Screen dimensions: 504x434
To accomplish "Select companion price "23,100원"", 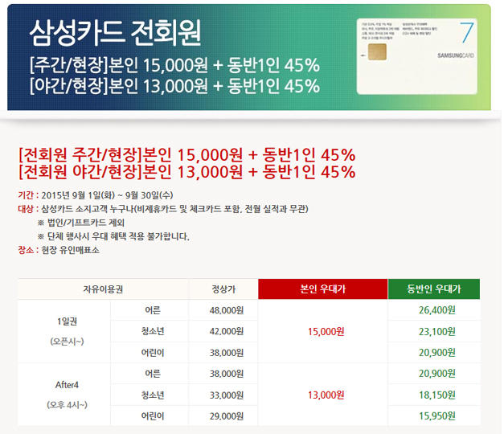I will pos(436,331).
